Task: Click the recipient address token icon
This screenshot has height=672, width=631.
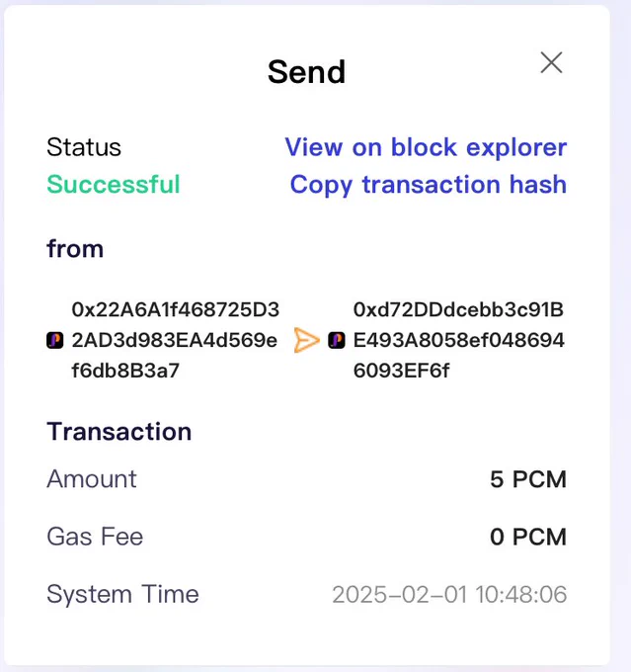Action: point(337,340)
